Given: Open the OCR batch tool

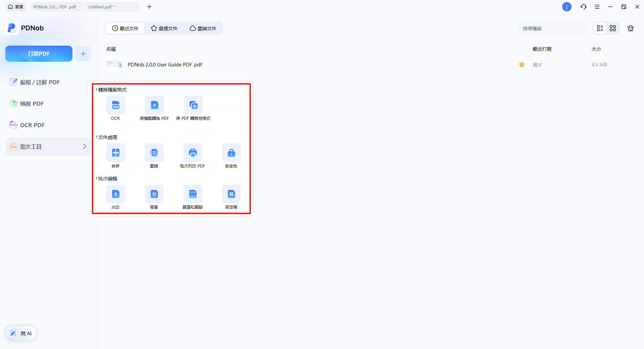Looking at the screenshot, I should [116, 105].
